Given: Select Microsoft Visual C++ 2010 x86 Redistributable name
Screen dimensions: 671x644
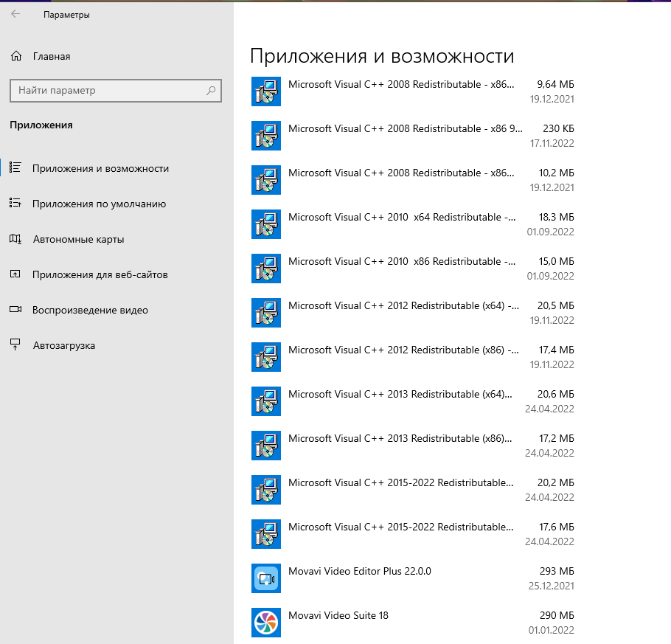Looking at the screenshot, I should pos(402,261).
